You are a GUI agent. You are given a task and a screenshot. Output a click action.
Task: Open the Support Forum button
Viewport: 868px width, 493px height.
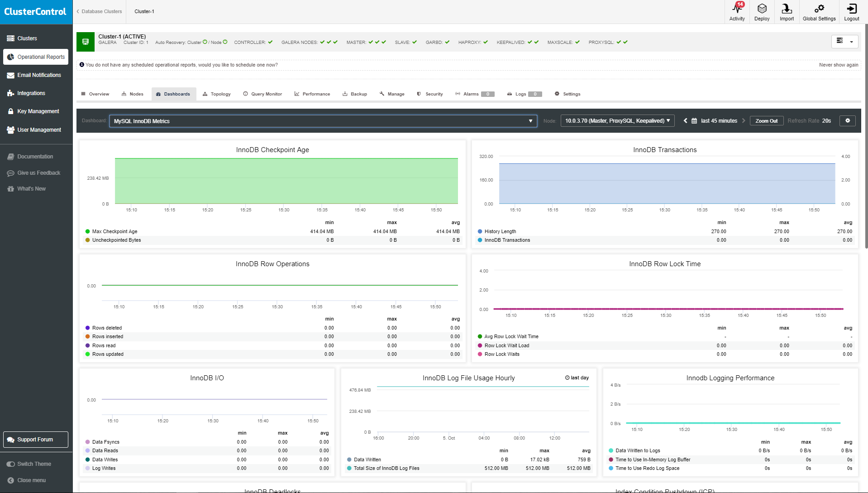(36, 440)
